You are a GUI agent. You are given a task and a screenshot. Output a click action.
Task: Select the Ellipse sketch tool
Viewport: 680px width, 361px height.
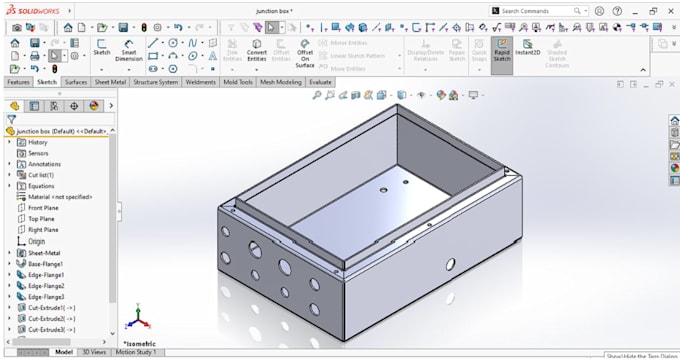[x=193, y=56]
